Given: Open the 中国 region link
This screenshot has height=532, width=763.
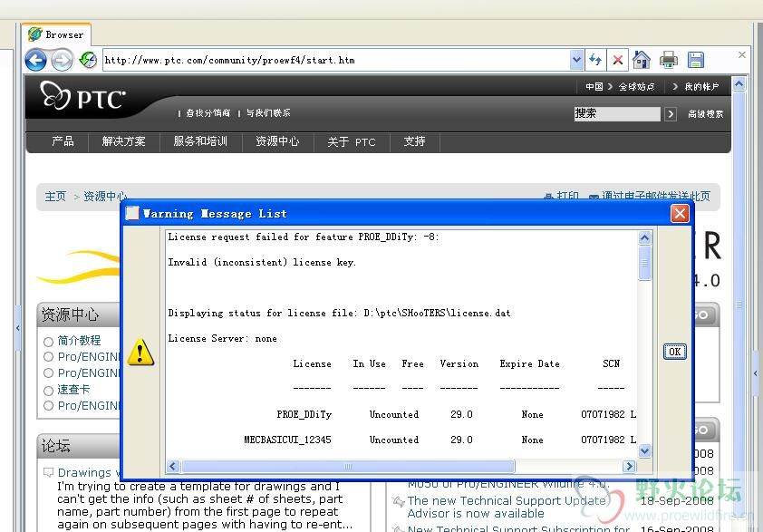Looking at the screenshot, I should (x=594, y=87).
